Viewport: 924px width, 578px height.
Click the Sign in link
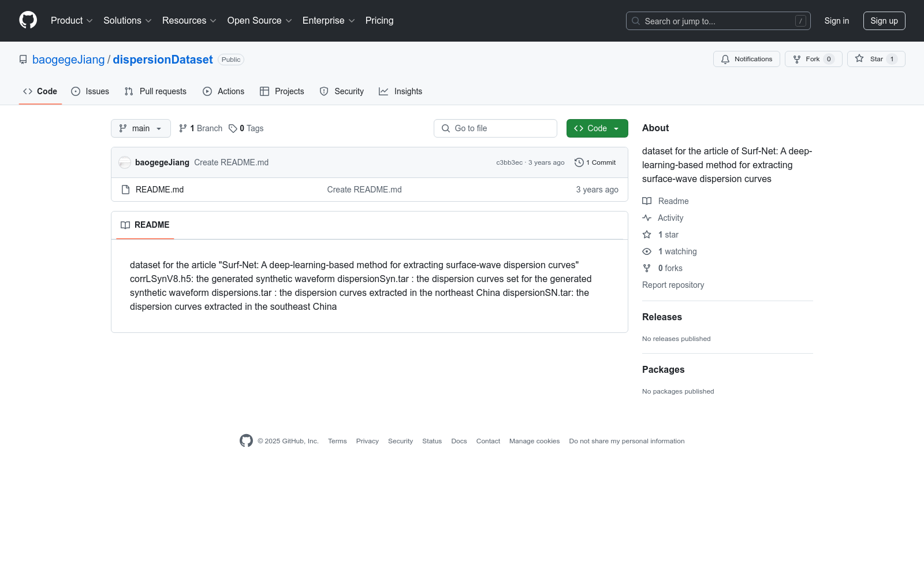[x=837, y=21]
